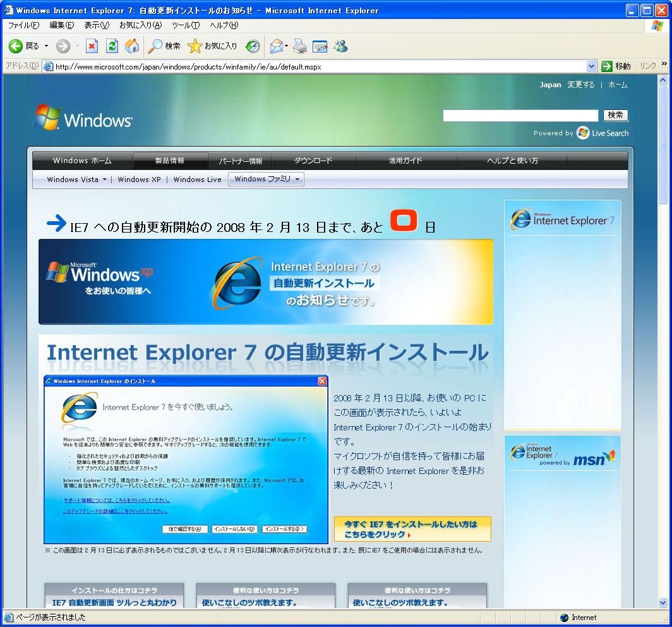Click the Internet zone icon in status bar
Viewport: 672px width, 627px height.
click(565, 618)
